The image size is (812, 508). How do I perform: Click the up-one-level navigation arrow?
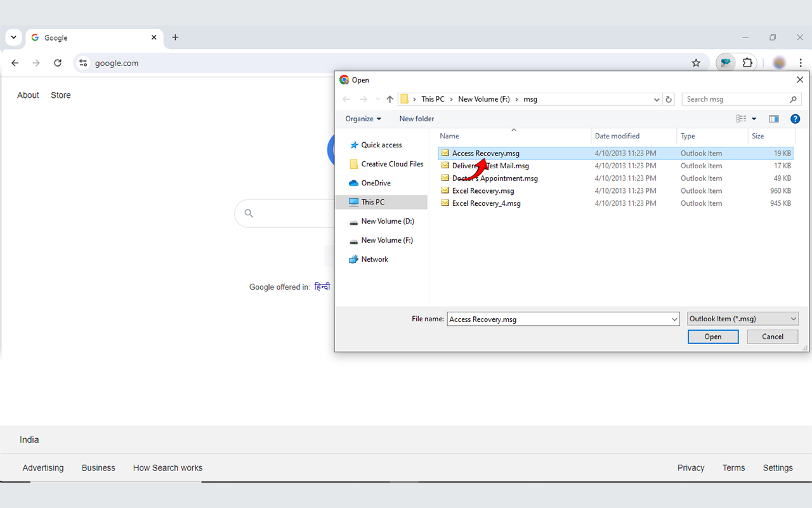click(x=389, y=99)
